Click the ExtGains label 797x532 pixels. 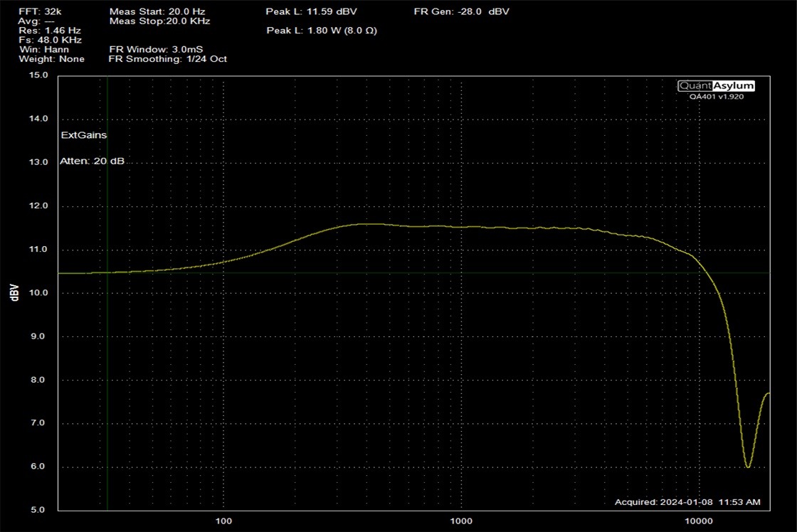click(x=84, y=135)
